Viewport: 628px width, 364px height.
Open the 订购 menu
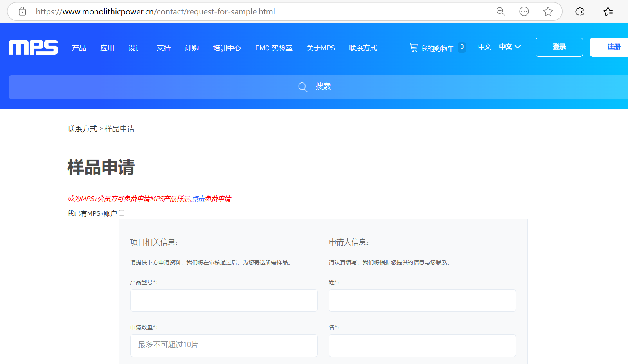192,48
